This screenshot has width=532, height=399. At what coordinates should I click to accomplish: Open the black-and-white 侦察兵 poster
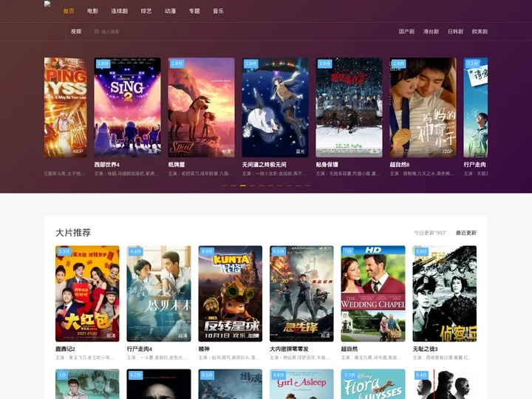(x=445, y=293)
